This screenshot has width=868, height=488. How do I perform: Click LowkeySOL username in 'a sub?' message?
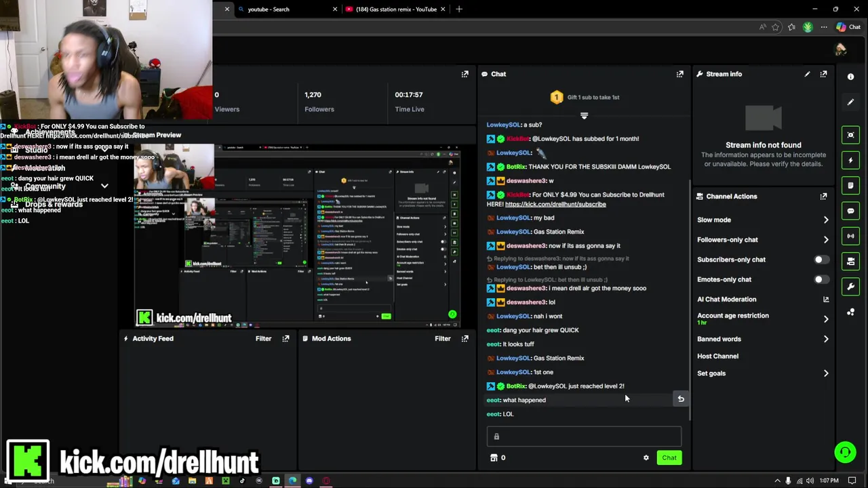click(503, 125)
